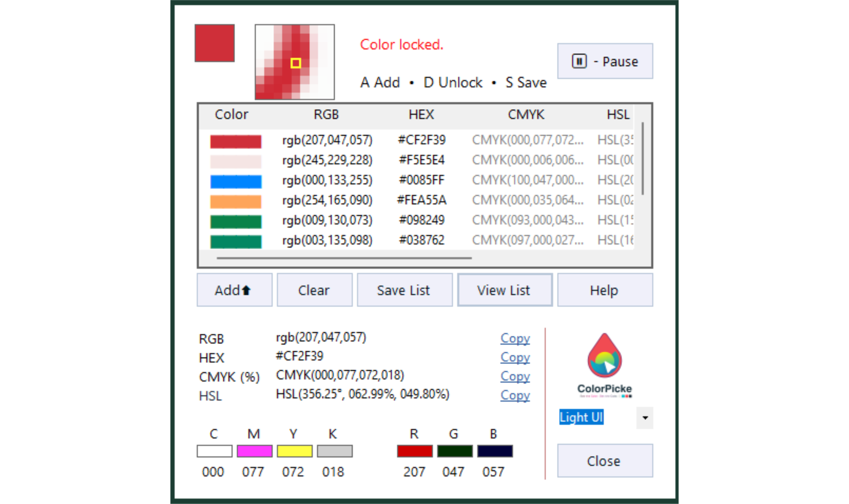Click the S Save shortcut text
Screen dimensions: 849x504
526,83
